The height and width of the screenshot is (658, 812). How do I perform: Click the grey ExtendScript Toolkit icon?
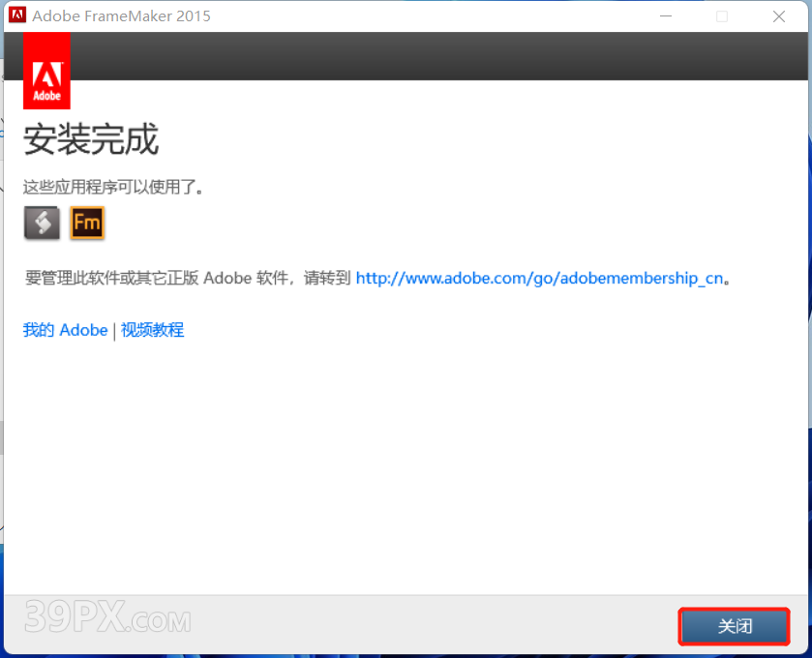(x=42, y=223)
